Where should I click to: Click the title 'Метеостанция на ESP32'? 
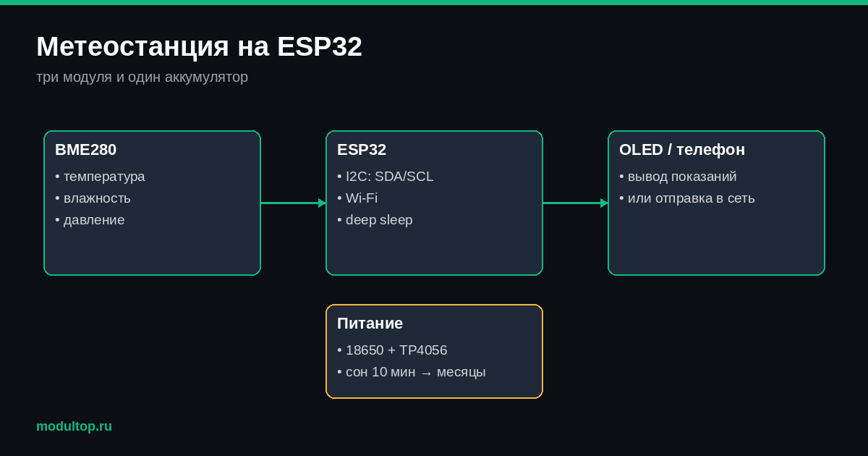pos(199,47)
